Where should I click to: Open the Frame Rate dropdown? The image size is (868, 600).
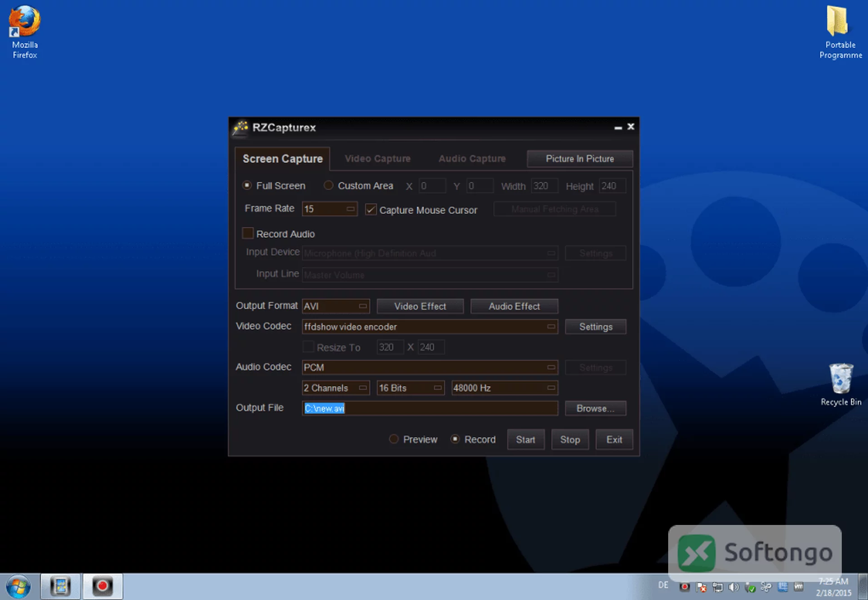330,209
